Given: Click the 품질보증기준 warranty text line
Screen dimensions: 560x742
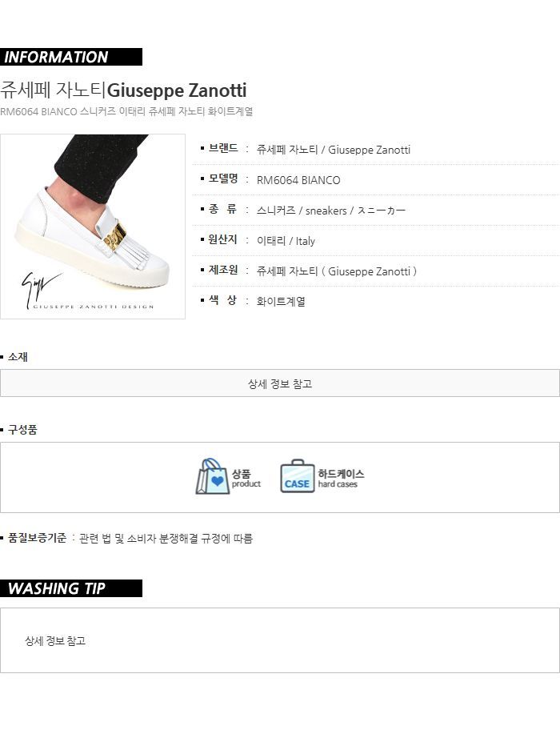Looking at the screenshot, I should point(126,538).
